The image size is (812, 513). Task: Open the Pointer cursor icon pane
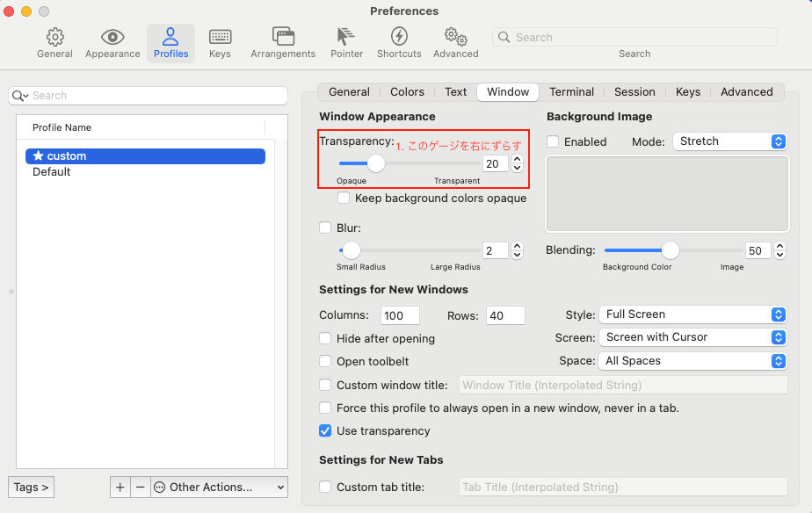346,37
